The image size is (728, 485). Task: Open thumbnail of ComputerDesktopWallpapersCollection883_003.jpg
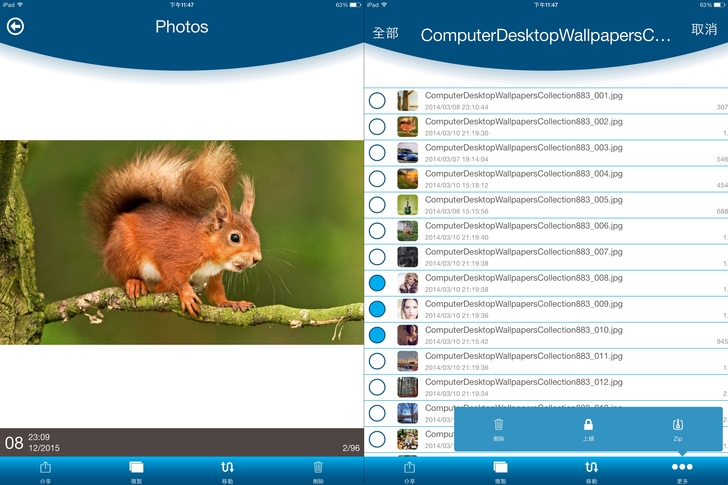pyautogui.click(x=407, y=152)
